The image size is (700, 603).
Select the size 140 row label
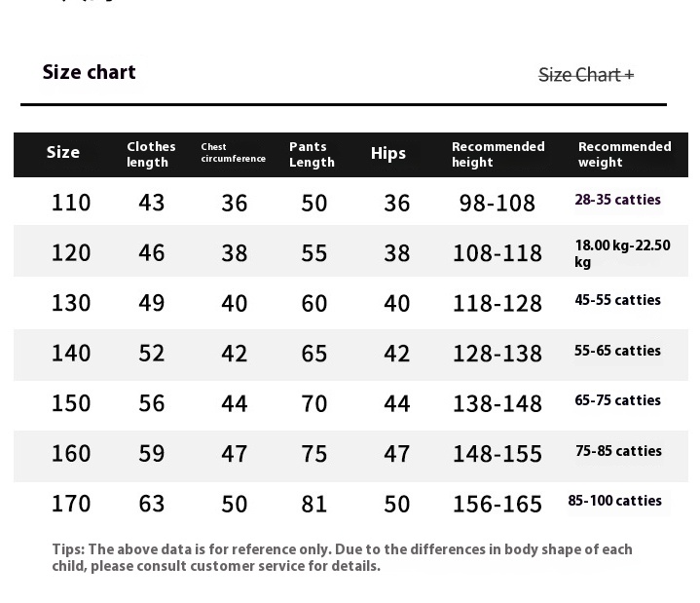tap(71, 353)
